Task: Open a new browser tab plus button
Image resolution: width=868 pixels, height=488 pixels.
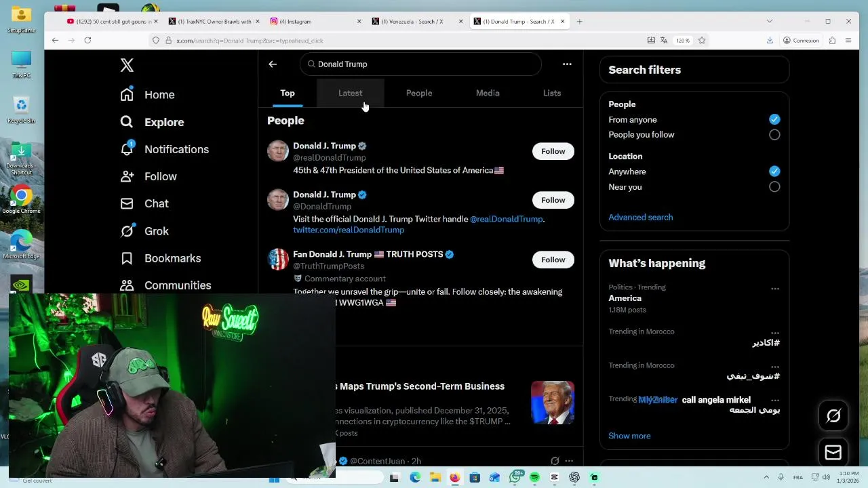Action: click(579, 22)
